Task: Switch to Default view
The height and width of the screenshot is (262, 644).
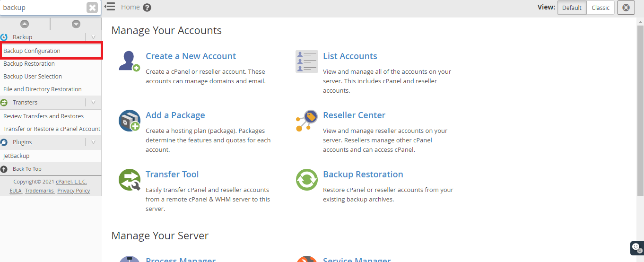Action: point(572,8)
